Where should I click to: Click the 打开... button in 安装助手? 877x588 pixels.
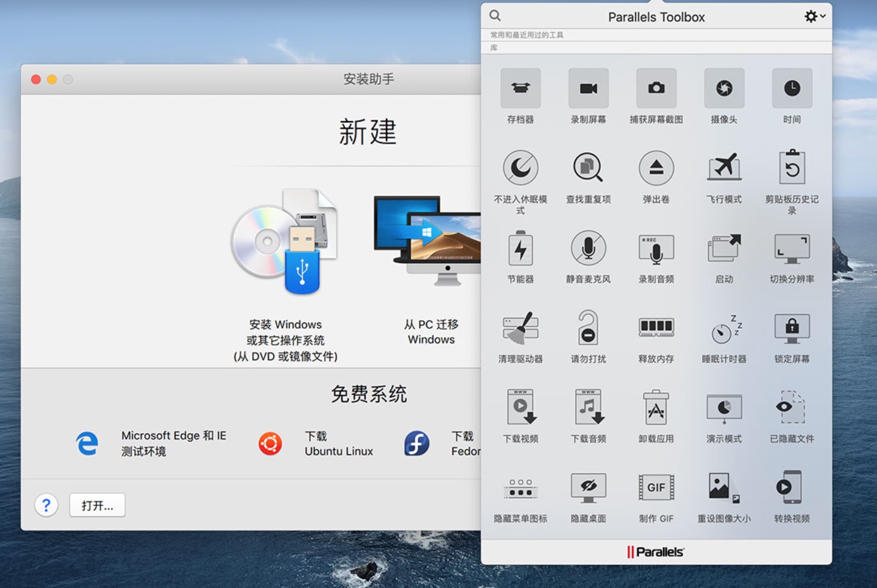pyautogui.click(x=97, y=505)
